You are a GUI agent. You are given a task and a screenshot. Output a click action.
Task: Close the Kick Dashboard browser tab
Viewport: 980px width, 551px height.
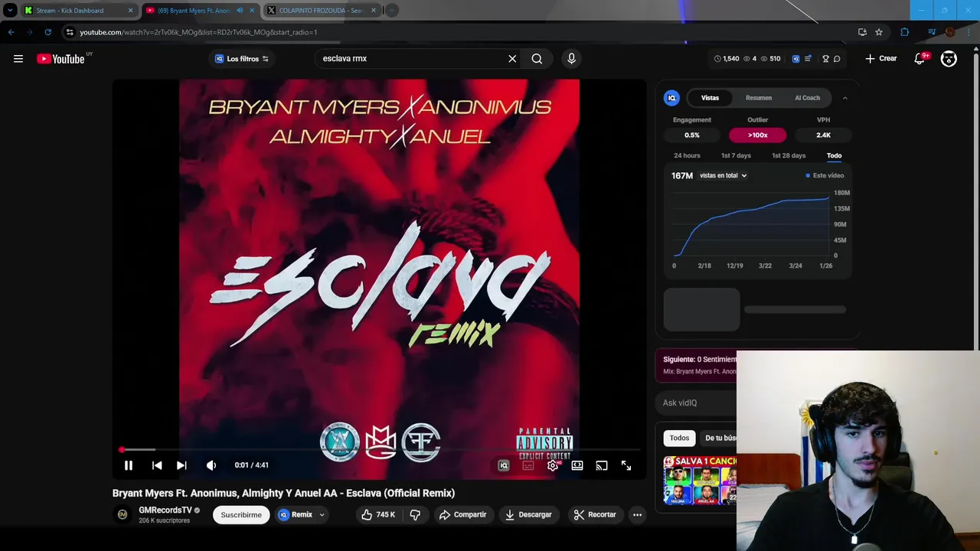(x=130, y=11)
